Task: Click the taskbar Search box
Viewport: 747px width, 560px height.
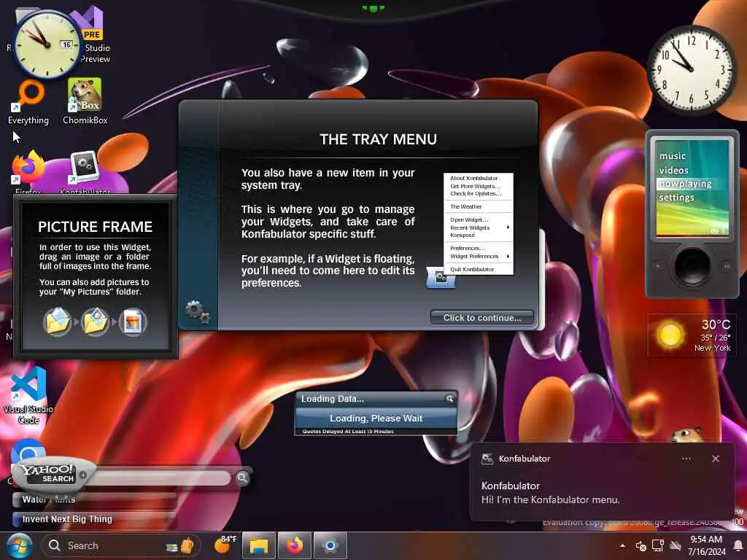Action: [121, 545]
